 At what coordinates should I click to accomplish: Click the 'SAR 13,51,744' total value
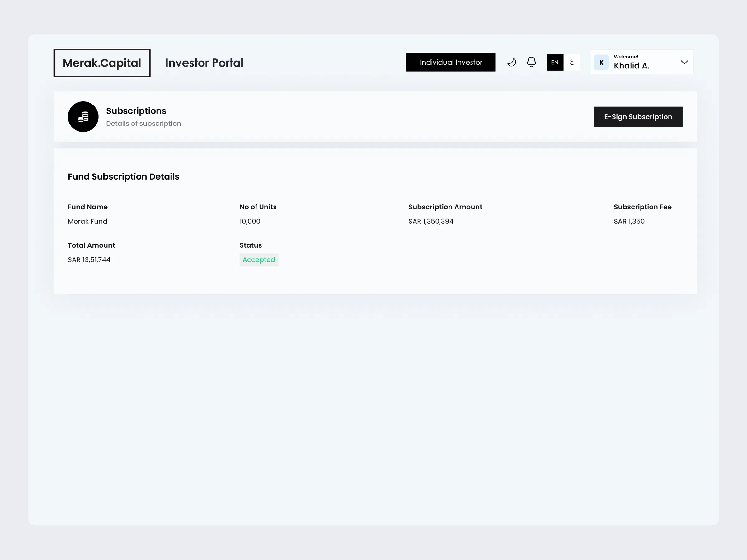coord(89,260)
